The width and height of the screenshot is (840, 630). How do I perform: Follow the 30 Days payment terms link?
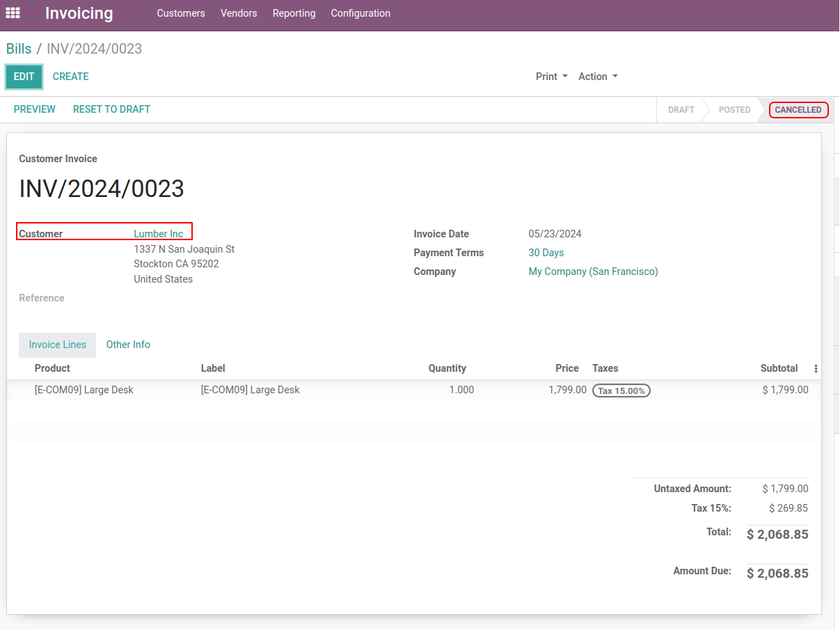tap(546, 253)
